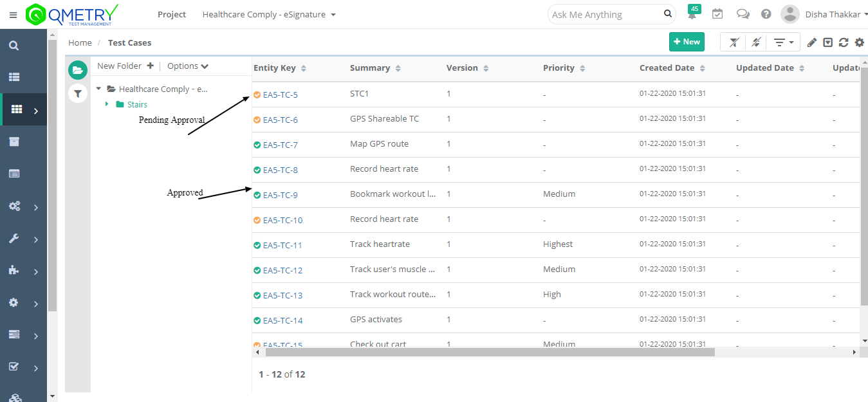
Task: Collapse the Healthcare Comply root folder
Action: [x=99, y=89]
